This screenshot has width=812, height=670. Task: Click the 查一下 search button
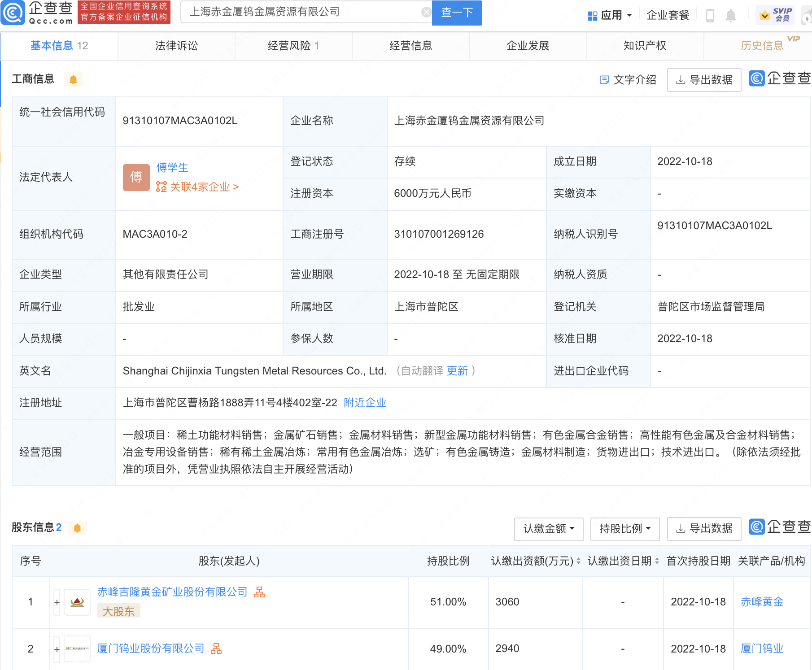[x=457, y=13]
